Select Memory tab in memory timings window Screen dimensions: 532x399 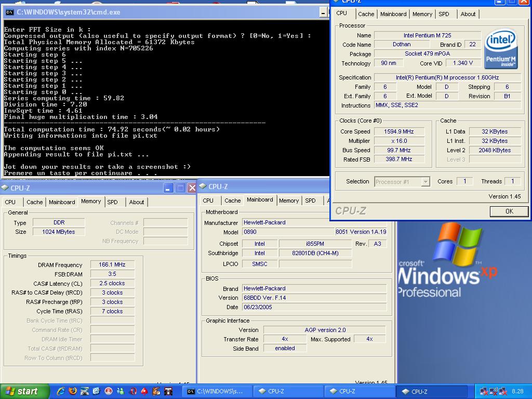tap(91, 202)
